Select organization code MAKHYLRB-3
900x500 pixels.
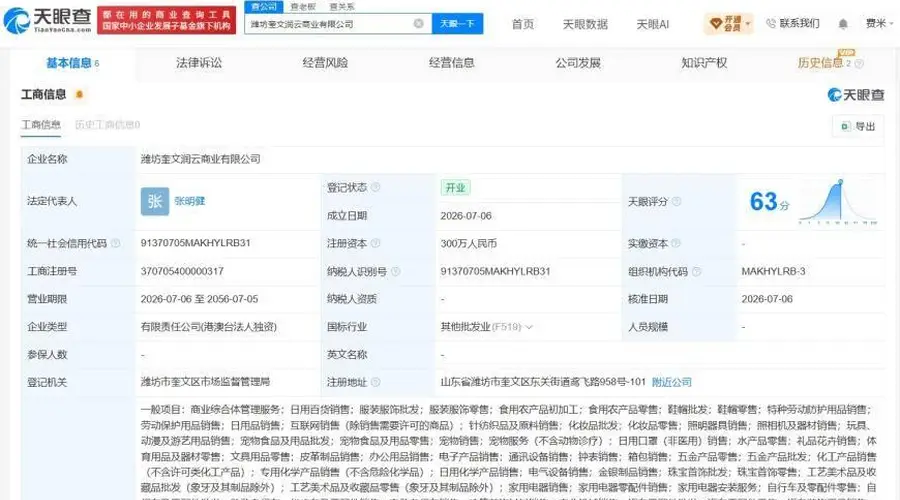pyautogui.click(x=773, y=272)
